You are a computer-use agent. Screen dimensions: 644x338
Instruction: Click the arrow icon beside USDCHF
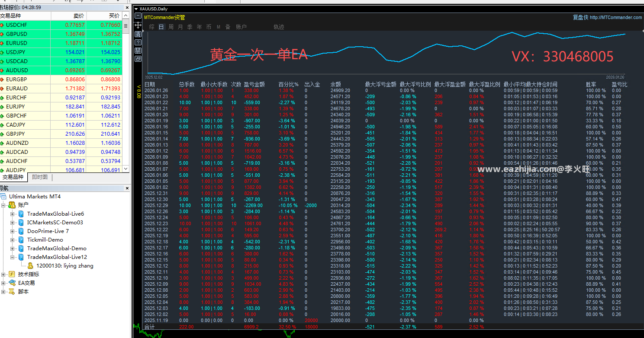point(2,25)
